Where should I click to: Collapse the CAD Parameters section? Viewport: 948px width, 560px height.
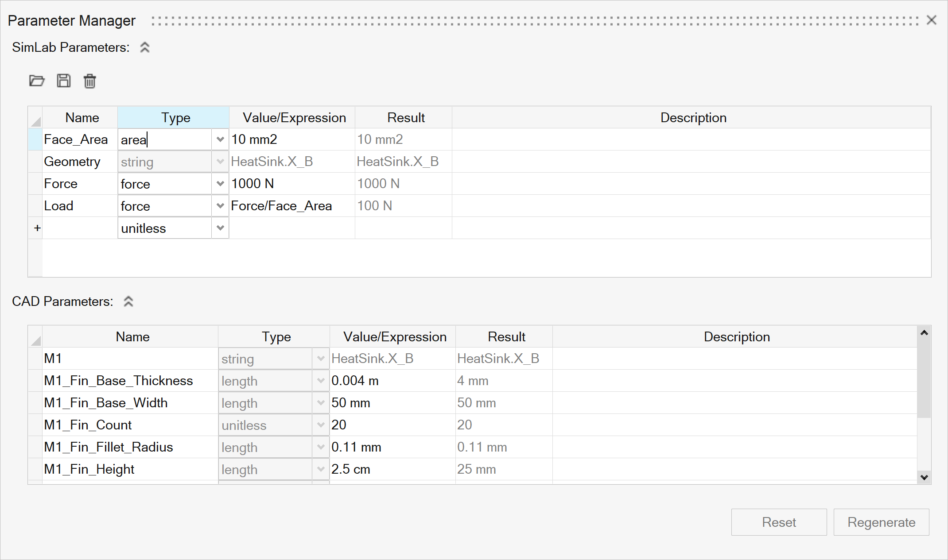pyautogui.click(x=128, y=301)
